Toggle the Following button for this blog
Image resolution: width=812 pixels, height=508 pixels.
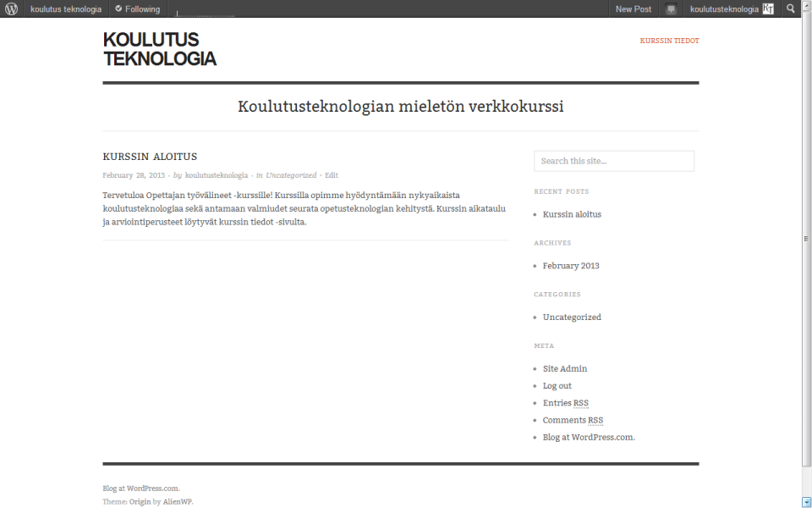click(x=138, y=9)
